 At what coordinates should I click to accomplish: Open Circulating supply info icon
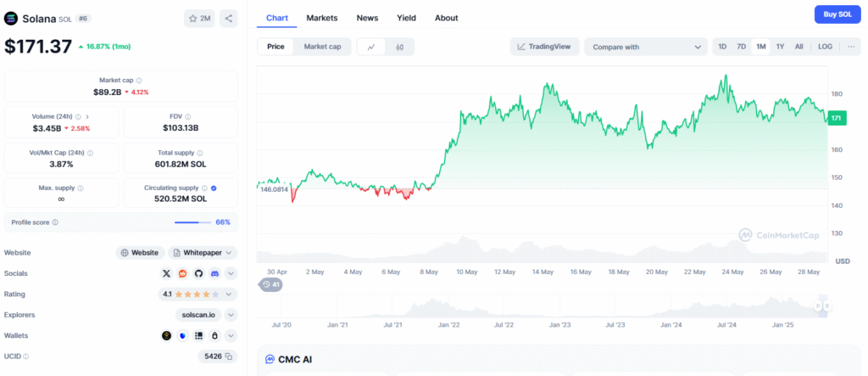pyautogui.click(x=204, y=188)
